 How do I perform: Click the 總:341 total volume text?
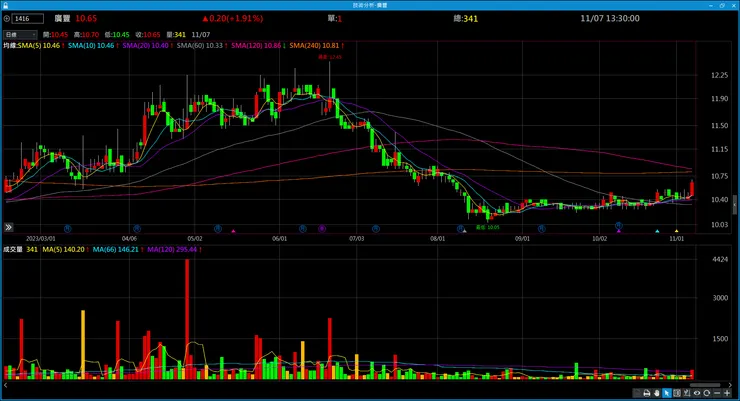pos(465,18)
